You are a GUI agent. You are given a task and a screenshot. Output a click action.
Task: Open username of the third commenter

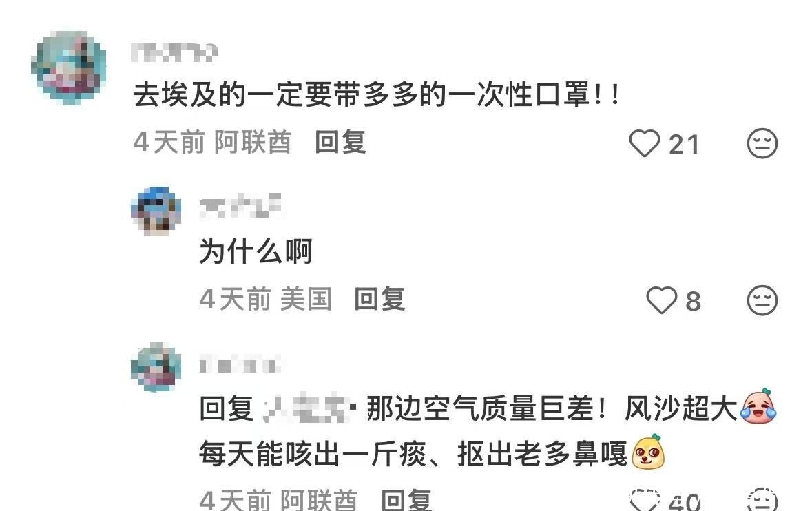(x=240, y=364)
